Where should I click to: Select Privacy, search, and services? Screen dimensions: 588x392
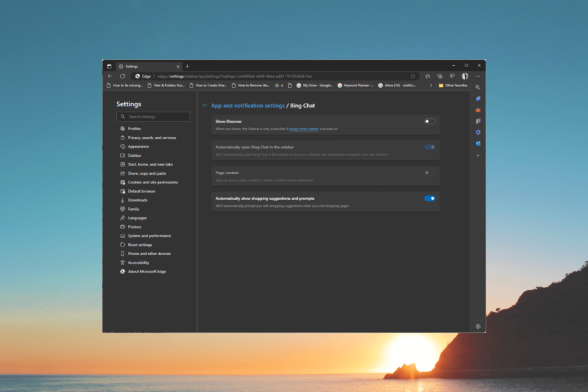pos(151,138)
